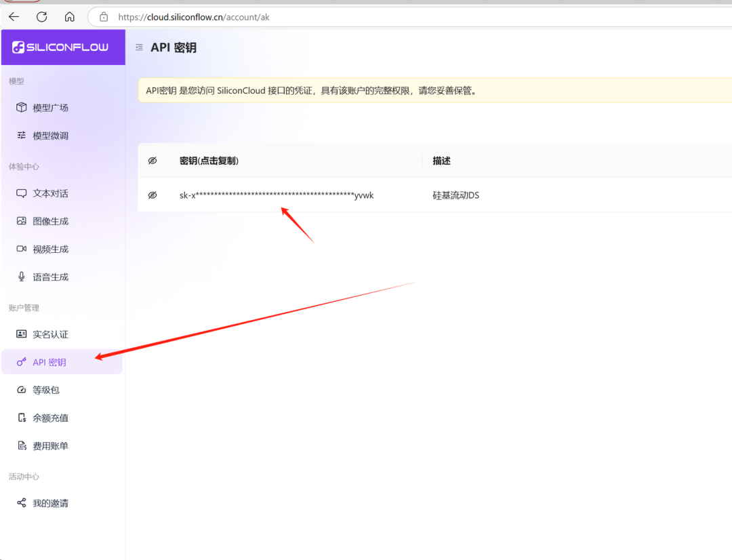Viewport: 732px width, 560px height.
Task: Copy the masked key ending in yvwk
Action: point(277,195)
